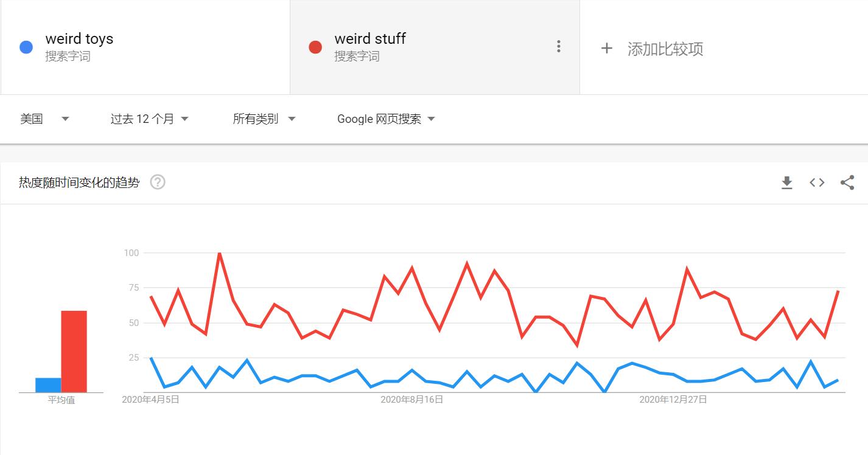
Task: Open the help icon beside chart title
Action: click(158, 182)
